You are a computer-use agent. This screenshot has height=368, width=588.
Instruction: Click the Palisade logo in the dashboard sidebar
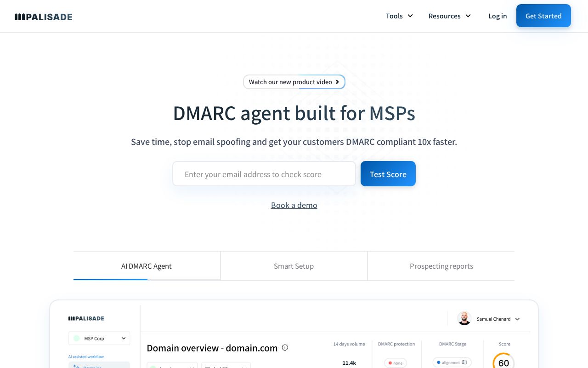(x=86, y=318)
